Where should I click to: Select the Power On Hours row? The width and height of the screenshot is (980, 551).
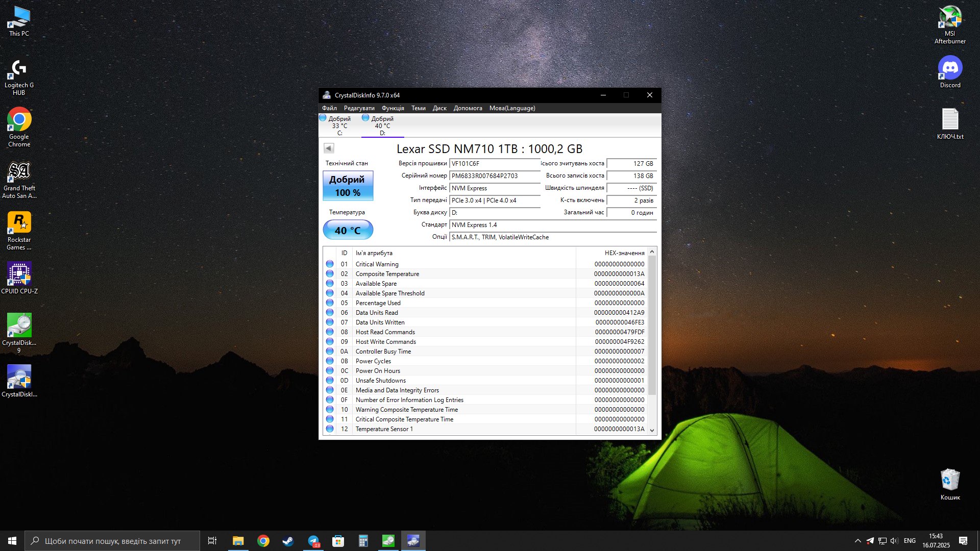point(485,371)
